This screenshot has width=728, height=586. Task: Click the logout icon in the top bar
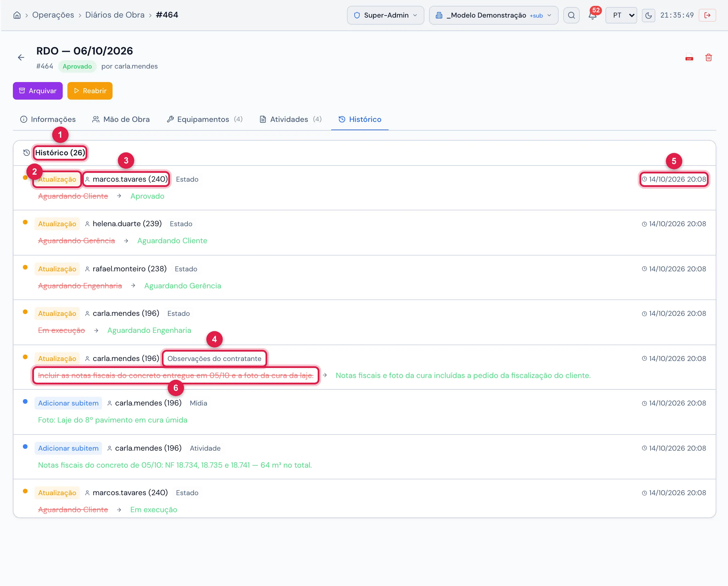point(707,15)
